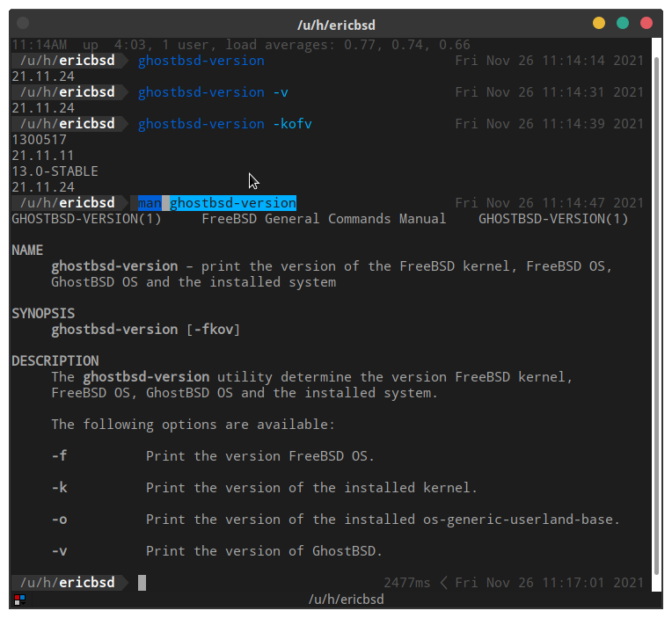Click the timestamp 'Fri Nov 26 11:14:47 2021'
This screenshot has height=618, width=672.
tap(550, 203)
